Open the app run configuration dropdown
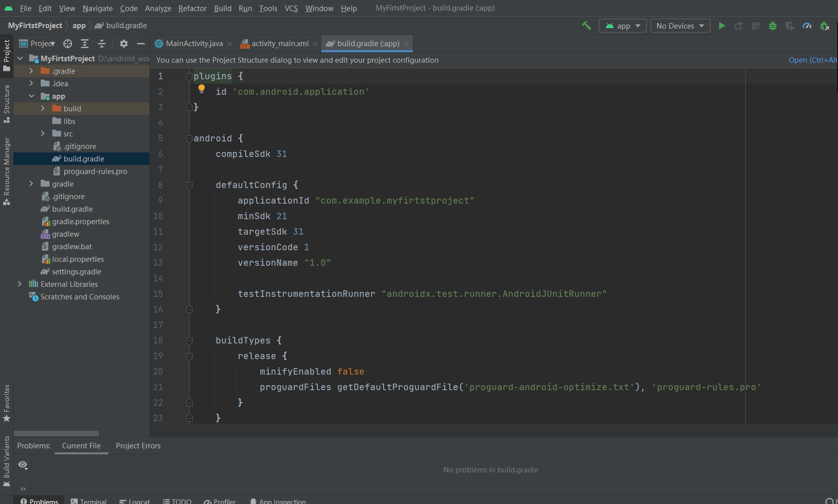This screenshot has height=504, width=838. (x=623, y=26)
